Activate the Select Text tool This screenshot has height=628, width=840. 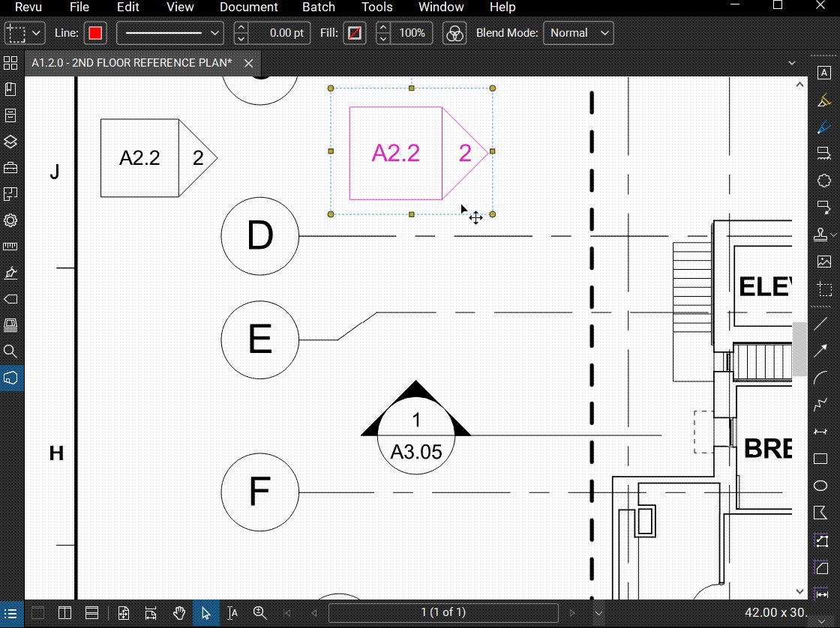(232, 612)
